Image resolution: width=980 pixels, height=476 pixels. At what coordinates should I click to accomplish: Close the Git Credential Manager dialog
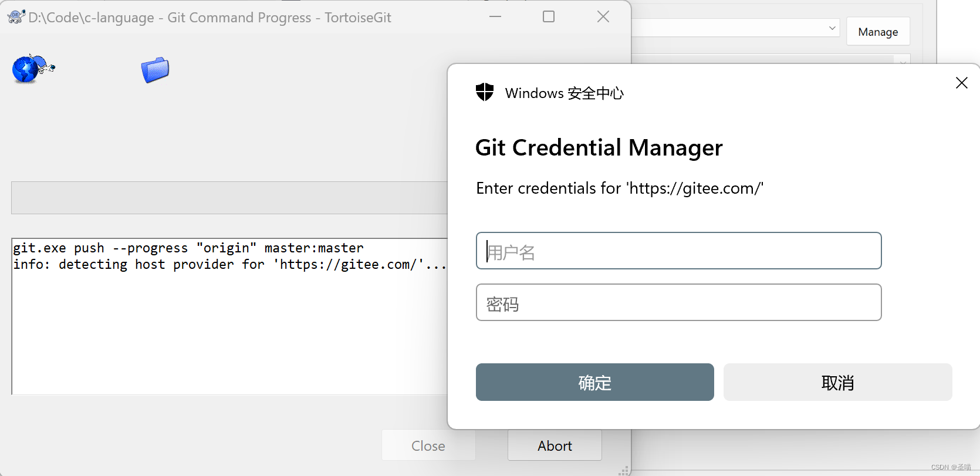click(961, 83)
